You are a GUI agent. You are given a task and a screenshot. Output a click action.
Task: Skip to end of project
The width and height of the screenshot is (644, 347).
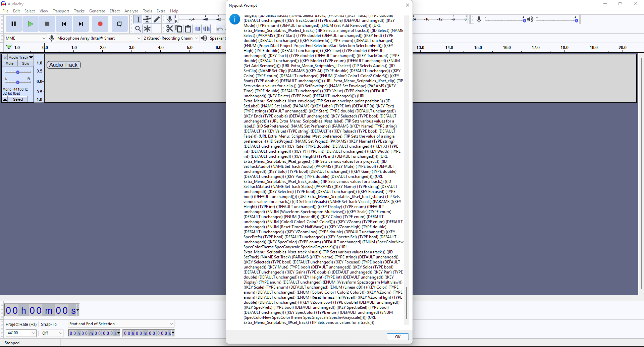(81, 24)
